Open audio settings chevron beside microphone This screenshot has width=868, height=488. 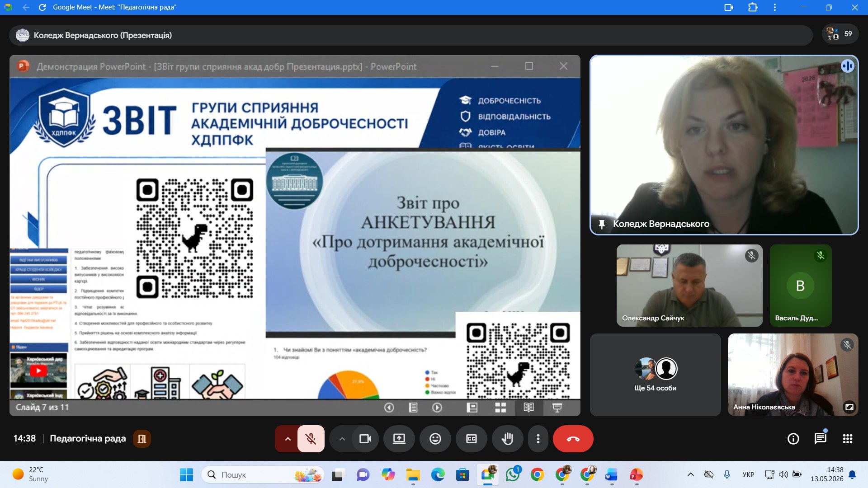tap(287, 439)
